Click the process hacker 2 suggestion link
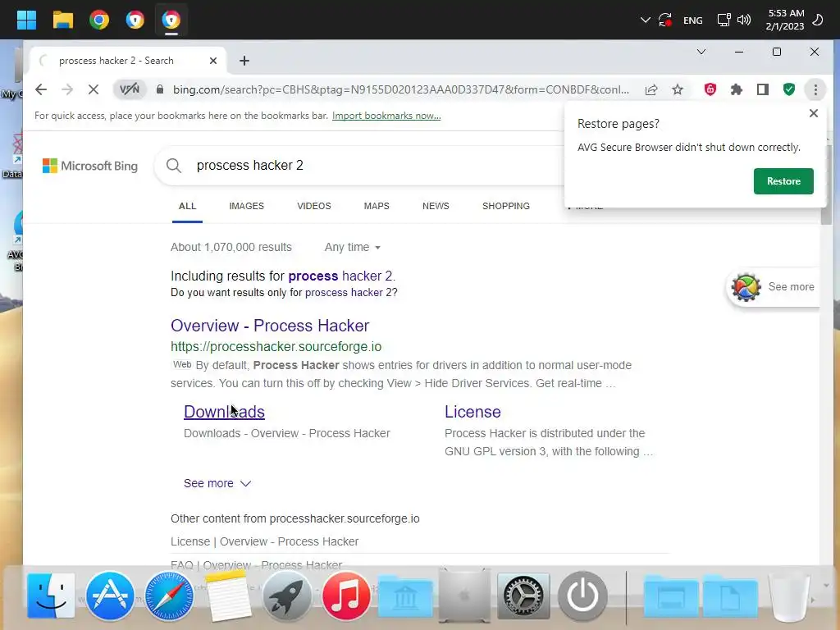The image size is (840, 630). (340, 276)
